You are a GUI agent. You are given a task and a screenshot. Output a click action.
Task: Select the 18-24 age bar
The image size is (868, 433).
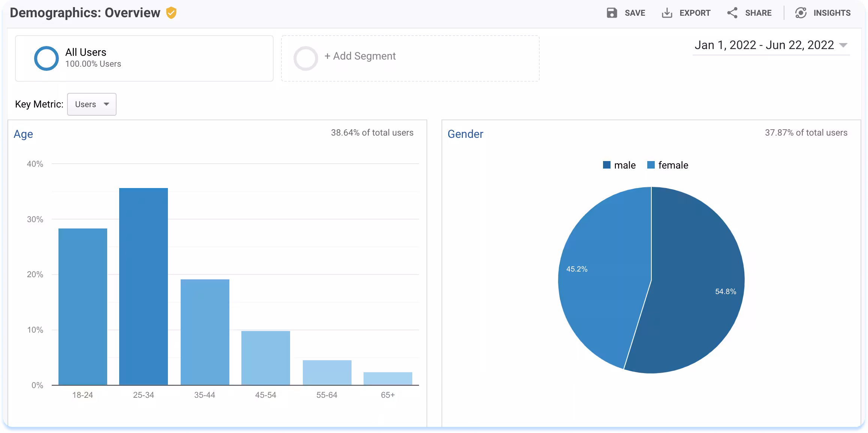[x=83, y=306]
